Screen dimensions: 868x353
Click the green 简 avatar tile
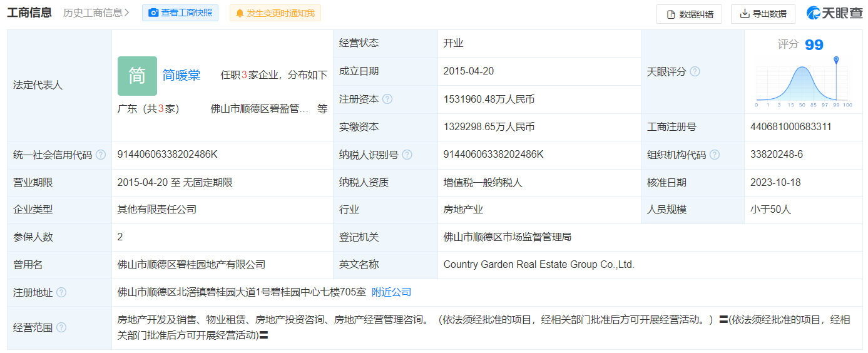click(137, 76)
